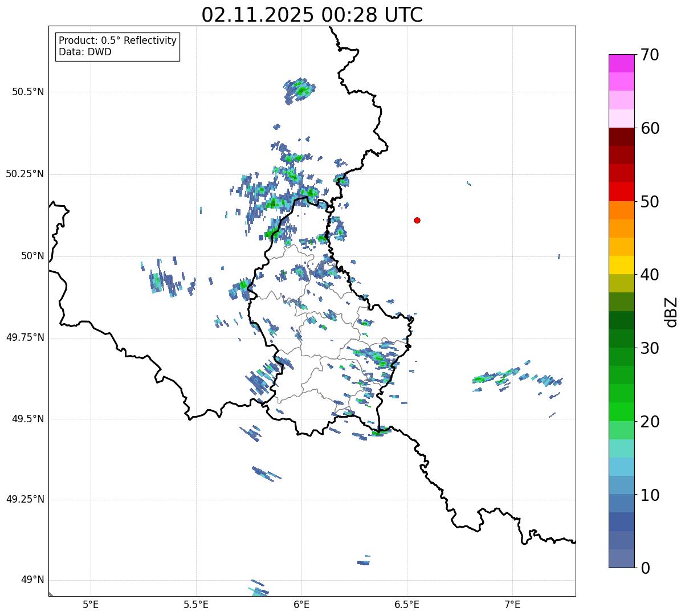Pick the bright red colorbar swatch above 50
The height and width of the screenshot is (616, 685).
(x=621, y=192)
